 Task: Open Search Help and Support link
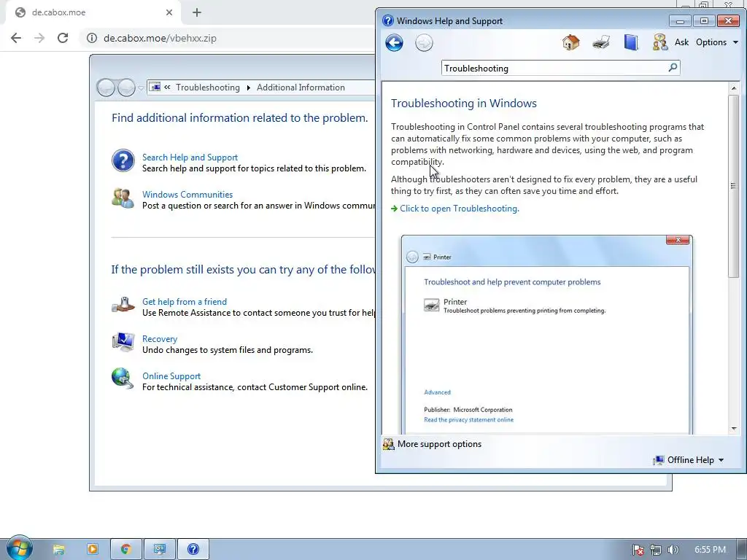point(190,157)
